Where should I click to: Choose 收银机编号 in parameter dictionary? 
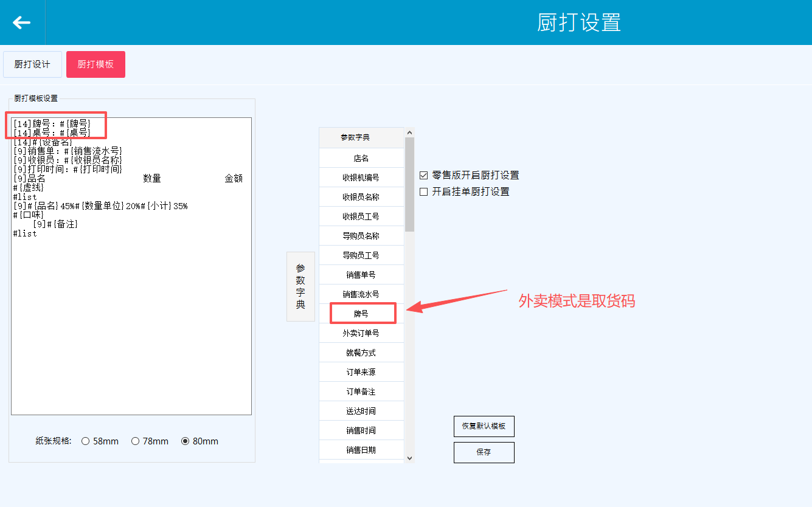[361, 178]
